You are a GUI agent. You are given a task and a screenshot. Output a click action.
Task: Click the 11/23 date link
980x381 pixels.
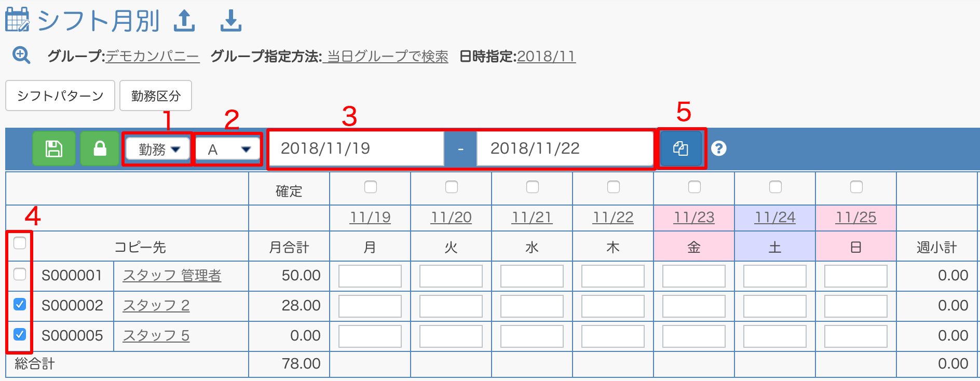click(694, 217)
